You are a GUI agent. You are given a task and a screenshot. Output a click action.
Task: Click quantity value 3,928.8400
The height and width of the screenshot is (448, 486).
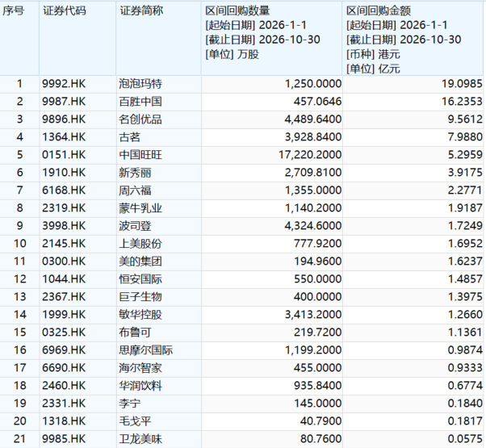pyautogui.click(x=313, y=137)
